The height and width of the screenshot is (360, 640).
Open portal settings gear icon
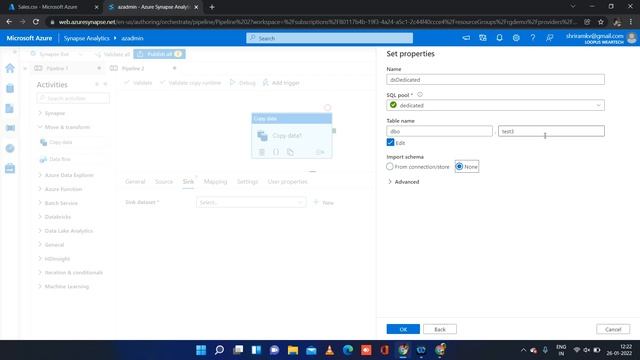[516, 38]
